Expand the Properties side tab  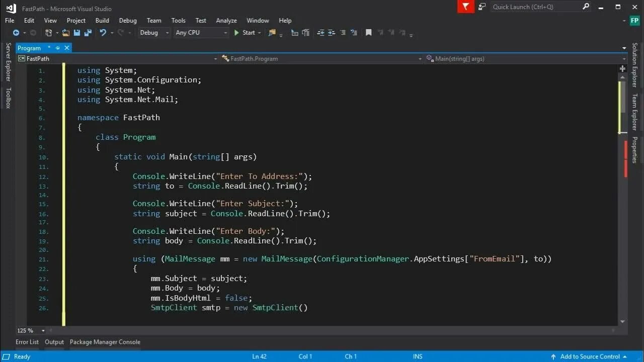pyautogui.click(x=634, y=149)
